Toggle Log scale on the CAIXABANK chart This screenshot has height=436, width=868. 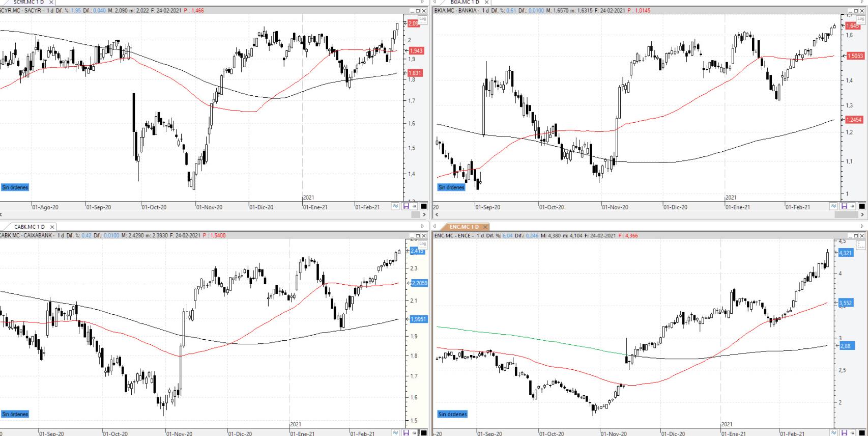[422, 244]
